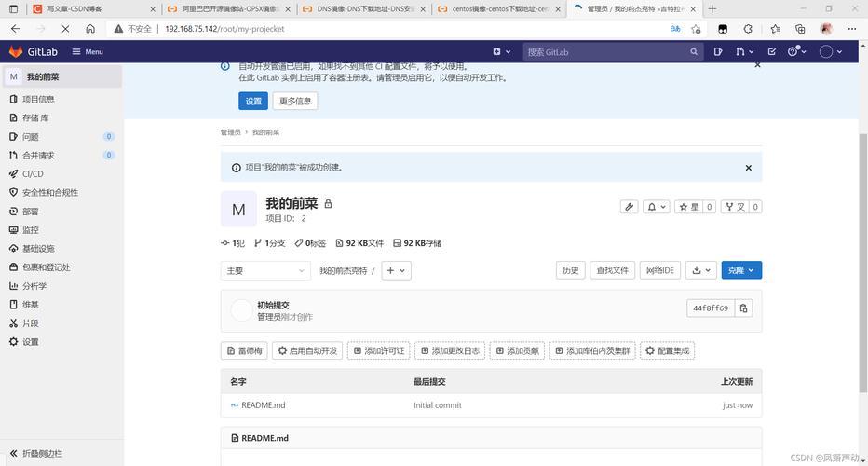Open the 主要 branch selector dropdown
This screenshot has height=466, width=868.
(265, 270)
